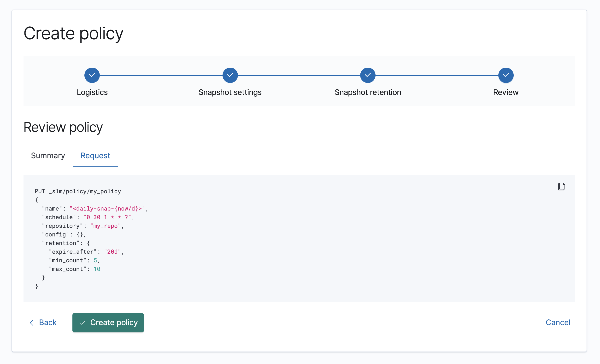The width and height of the screenshot is (600, 364).
Task: Click the expire_after "20d" value
Action: (112, 252)
